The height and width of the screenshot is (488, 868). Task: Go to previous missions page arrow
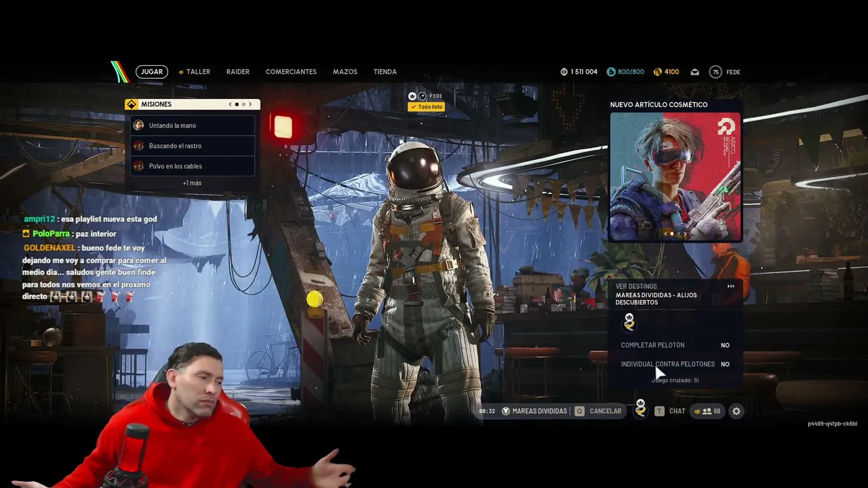tap(230, 104)
